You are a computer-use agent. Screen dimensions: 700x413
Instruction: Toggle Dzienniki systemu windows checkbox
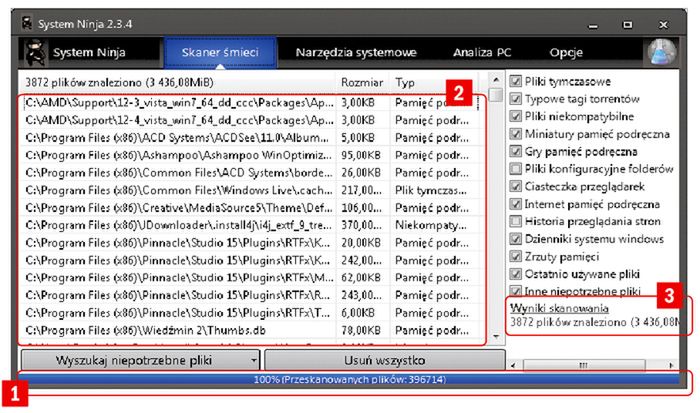[516, 239]
